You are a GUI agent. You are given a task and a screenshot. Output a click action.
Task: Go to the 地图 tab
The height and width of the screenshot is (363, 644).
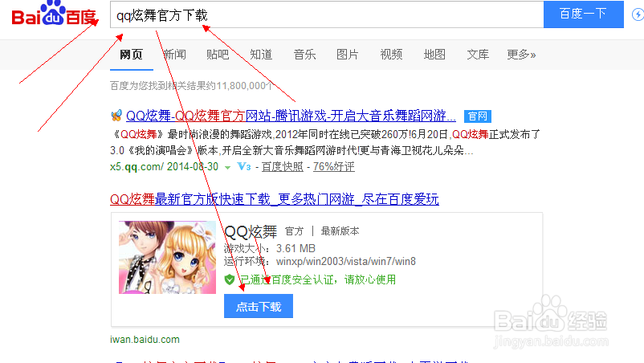[x=434, y=55]
